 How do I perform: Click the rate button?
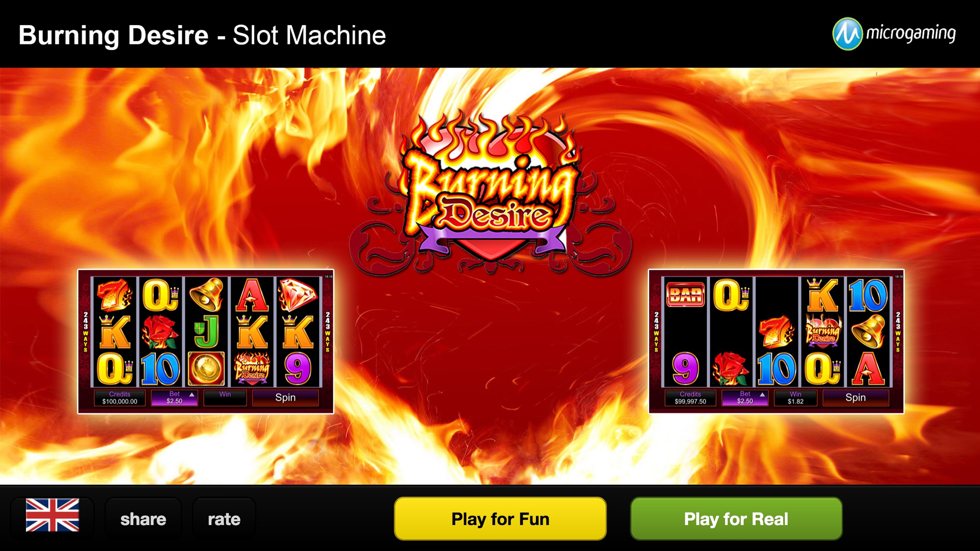[224, 519]
